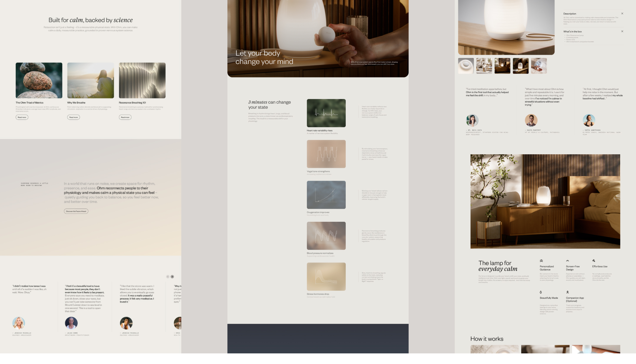The image size is (636, 364).
Task: Click the Effortless Use wind icon
Action: (x=594, y=261)
